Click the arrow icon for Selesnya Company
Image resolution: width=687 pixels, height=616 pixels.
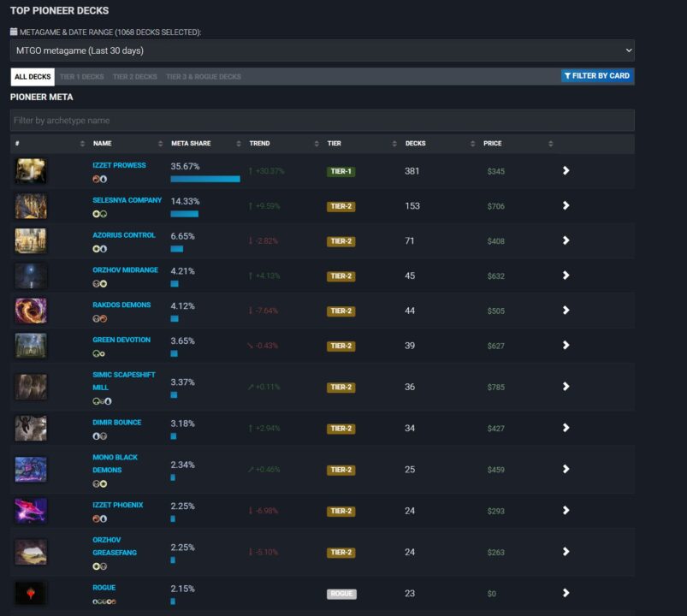(566, 206)
